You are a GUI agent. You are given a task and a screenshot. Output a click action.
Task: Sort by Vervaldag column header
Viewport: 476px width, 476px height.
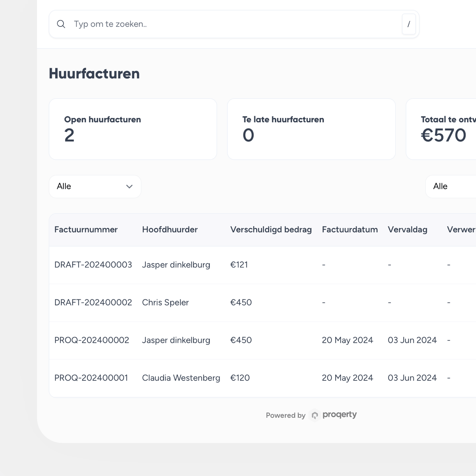(408, 230)
